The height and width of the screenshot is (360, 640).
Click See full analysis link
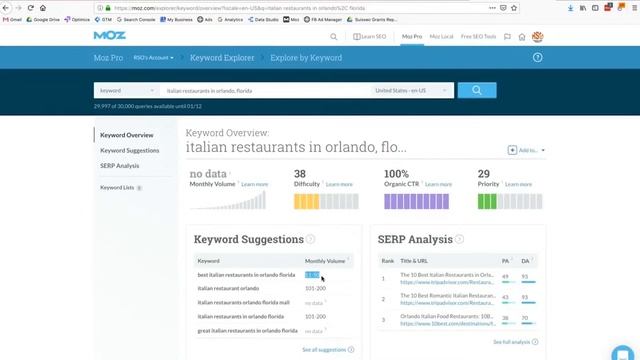(x=516, y=342)
